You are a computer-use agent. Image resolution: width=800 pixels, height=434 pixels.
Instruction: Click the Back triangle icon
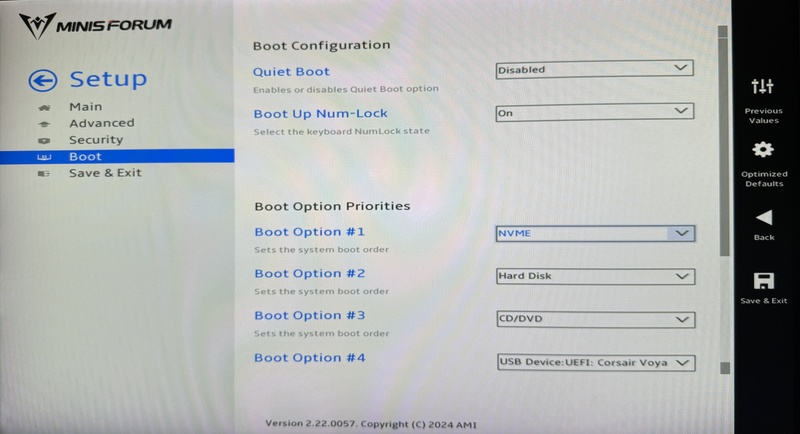(x=764, y=217)
